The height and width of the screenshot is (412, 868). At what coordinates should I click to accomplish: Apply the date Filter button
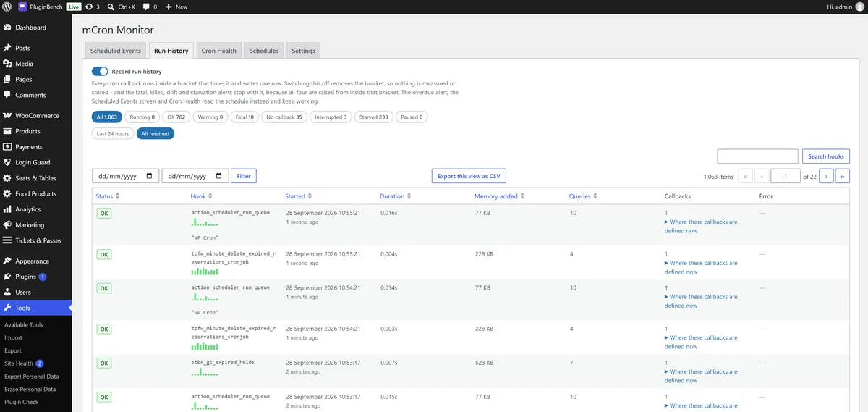244,176
